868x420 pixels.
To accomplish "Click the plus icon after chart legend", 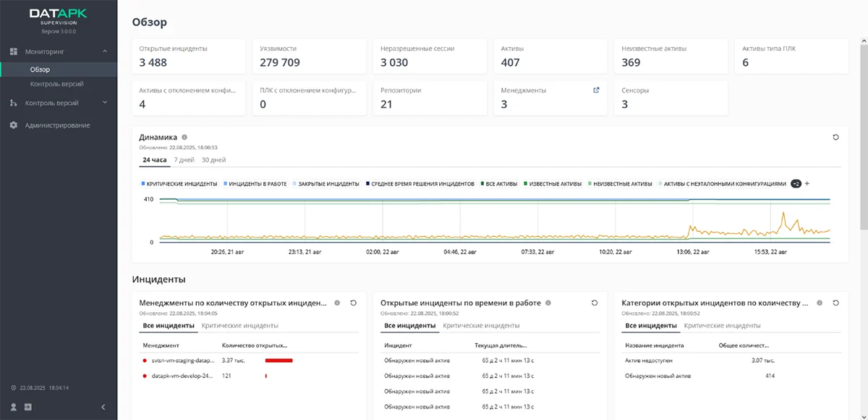I will [x=807, y=183].
